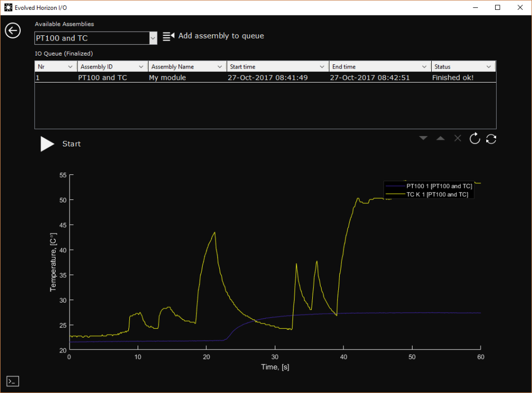Move queue item down with down arrow
Viewport: 532px width, 393px height.
coord(423,138)
